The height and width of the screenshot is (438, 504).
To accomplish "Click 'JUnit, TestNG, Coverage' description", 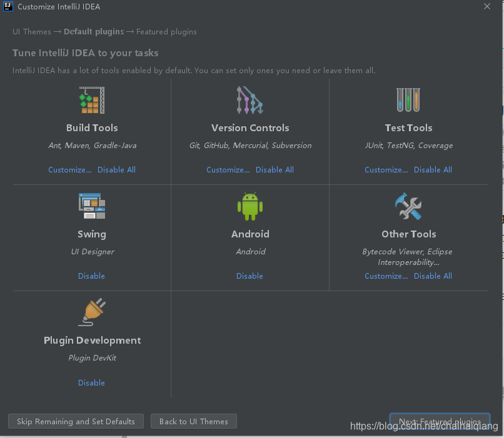I will (408, 146).
